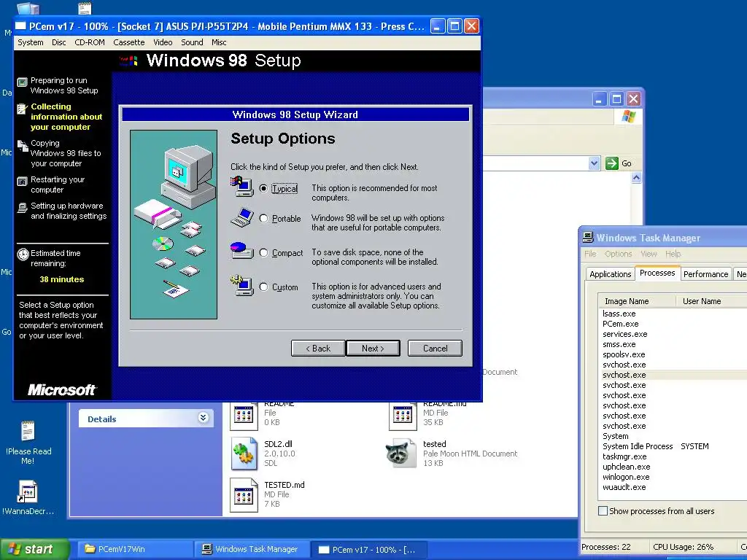Click Next in Setup Wizard

(373, 348)
